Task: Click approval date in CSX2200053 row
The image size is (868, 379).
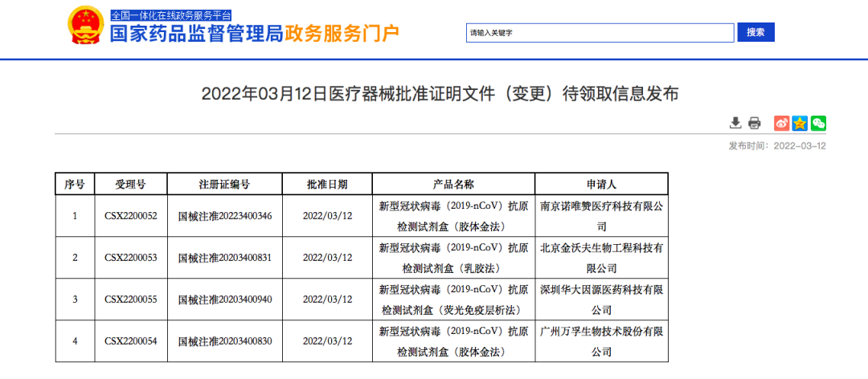Action: pos(327,258)
